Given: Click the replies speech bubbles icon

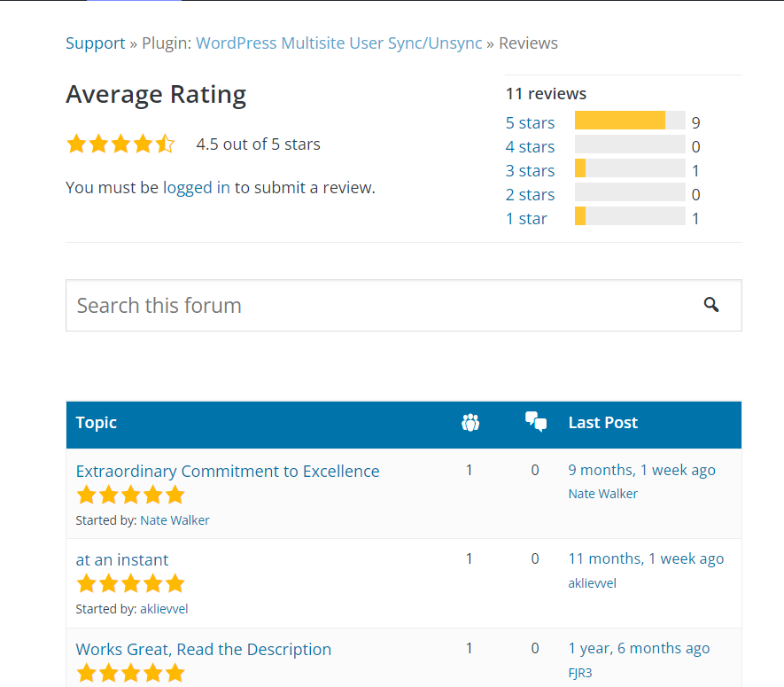Looking at the screenshot, I should coord(535,422).
